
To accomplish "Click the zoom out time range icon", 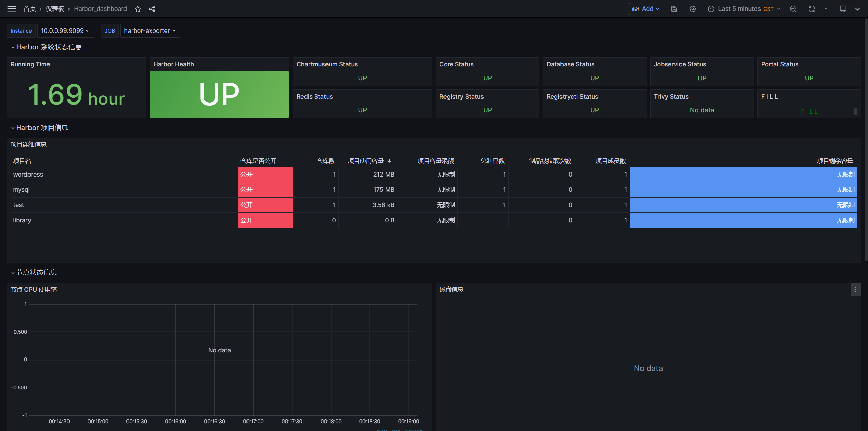I will tap(793, 9).
